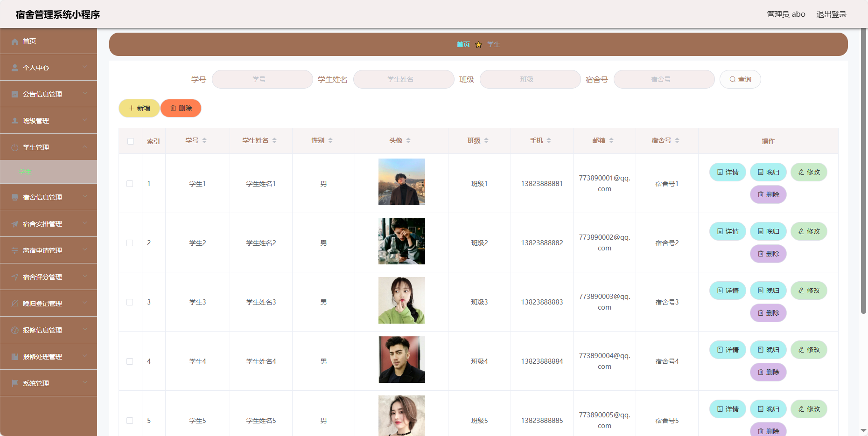Check the checkbox for row 学生3
The height and width of the screenshot is (436, 868).
[130, 303]
